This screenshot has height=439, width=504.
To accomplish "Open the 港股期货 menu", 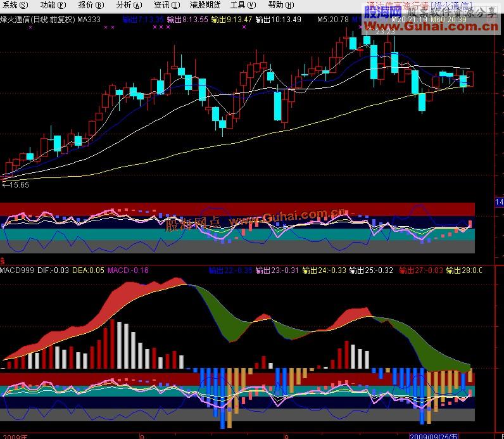I will [x=205, y=5].
